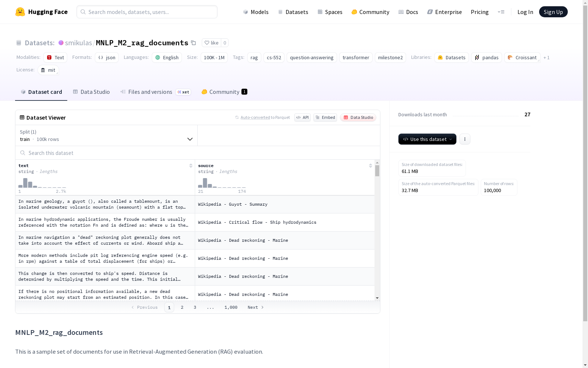Click the Hugging Face logo icon

click(20, 12)
